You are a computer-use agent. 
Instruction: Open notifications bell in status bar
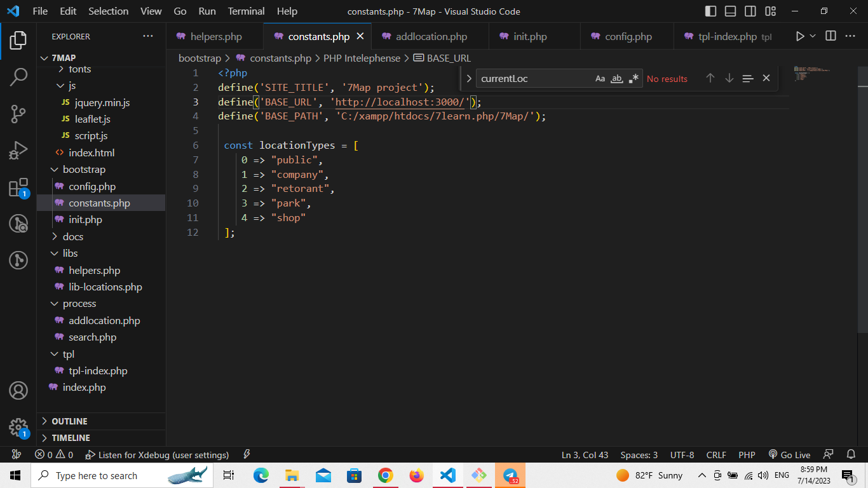[851, 455]
